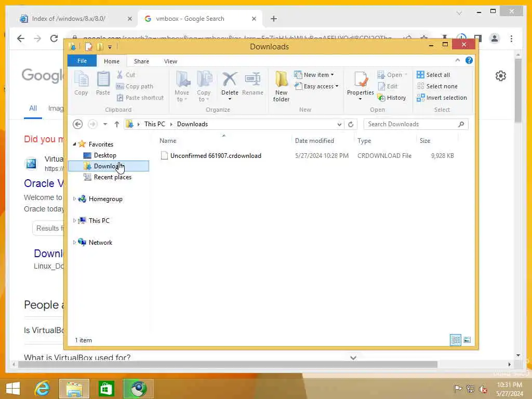The width and height of the screenshot is (532, 399).
Task: Open the New item dropdown
Action: pyautogui.click(x=314, y=75)
